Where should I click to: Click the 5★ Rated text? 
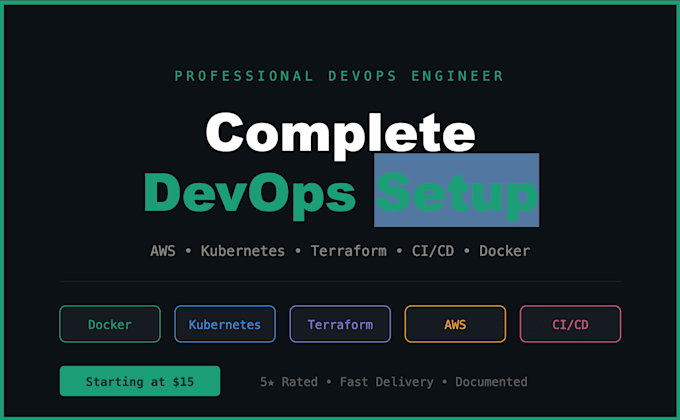point(288,382)
